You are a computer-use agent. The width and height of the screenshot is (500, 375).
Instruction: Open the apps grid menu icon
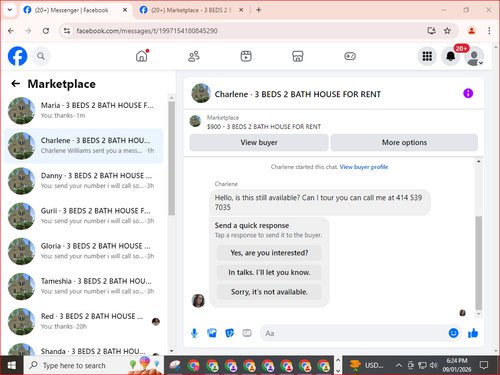tap(427, 56)
